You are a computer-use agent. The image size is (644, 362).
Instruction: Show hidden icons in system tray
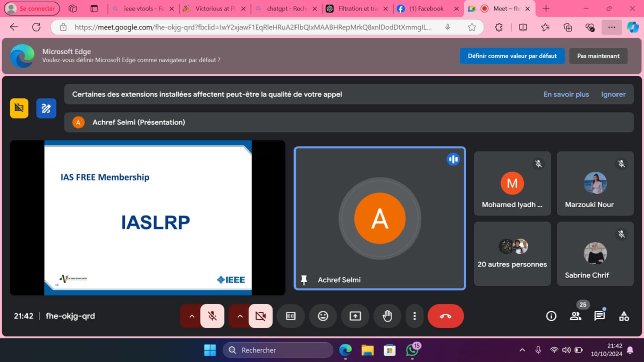tap(522, 350)
